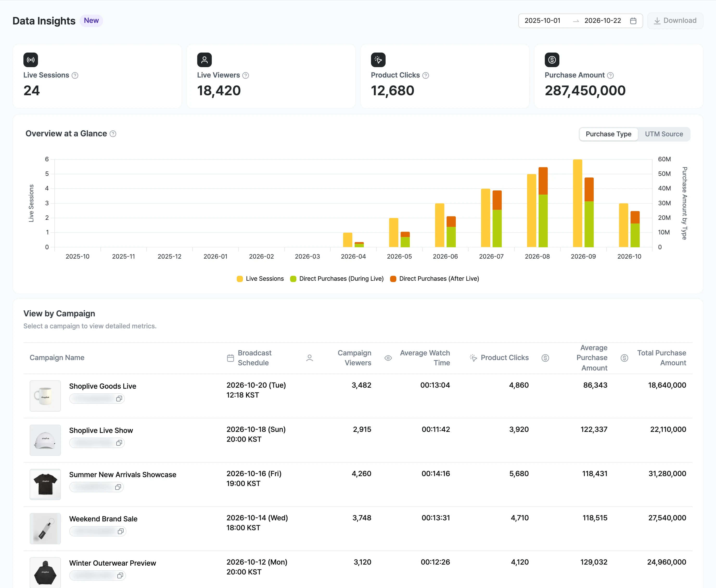The image size is (716, 588).
Task: Edit the end date 2026-10-22
Action: click(x=603, y=21)
